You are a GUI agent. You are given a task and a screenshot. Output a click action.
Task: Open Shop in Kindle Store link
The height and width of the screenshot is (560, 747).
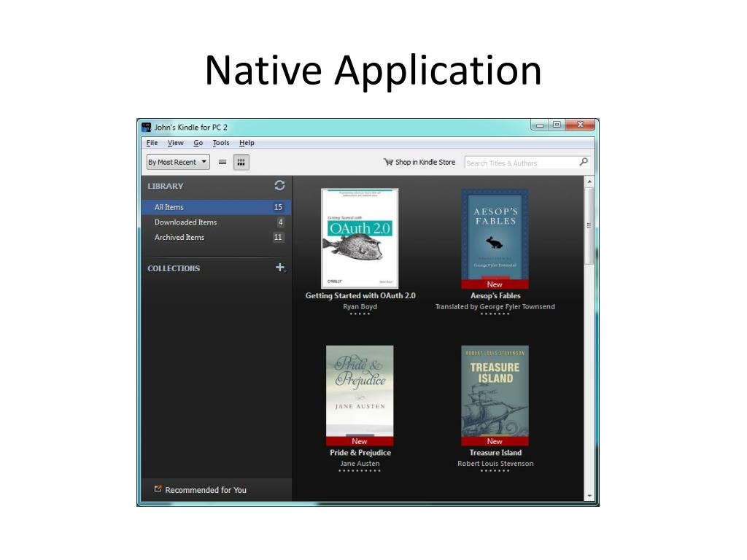[419, 162]
